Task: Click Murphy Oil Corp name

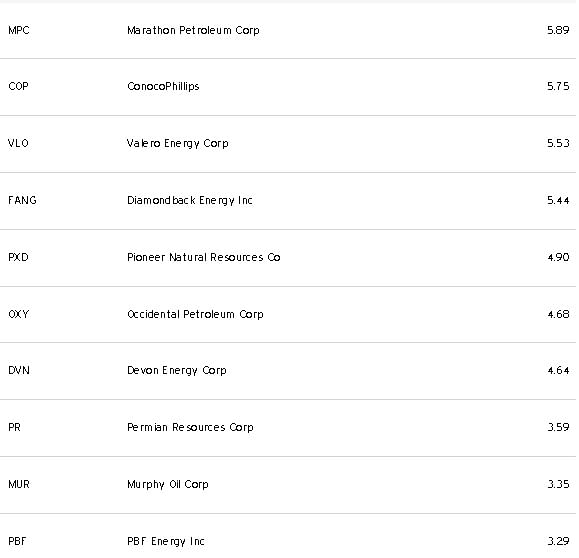Action: coord(168,485)
